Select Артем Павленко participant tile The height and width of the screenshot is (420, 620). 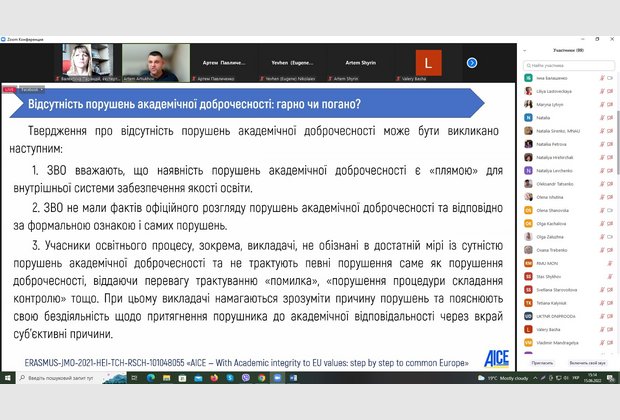click(224, 63)
